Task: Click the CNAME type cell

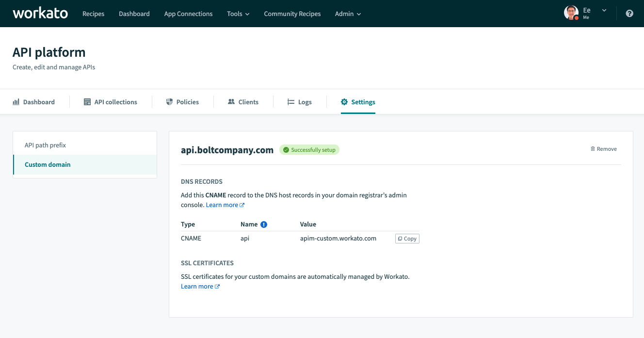Action: click(x=191, y=238)
